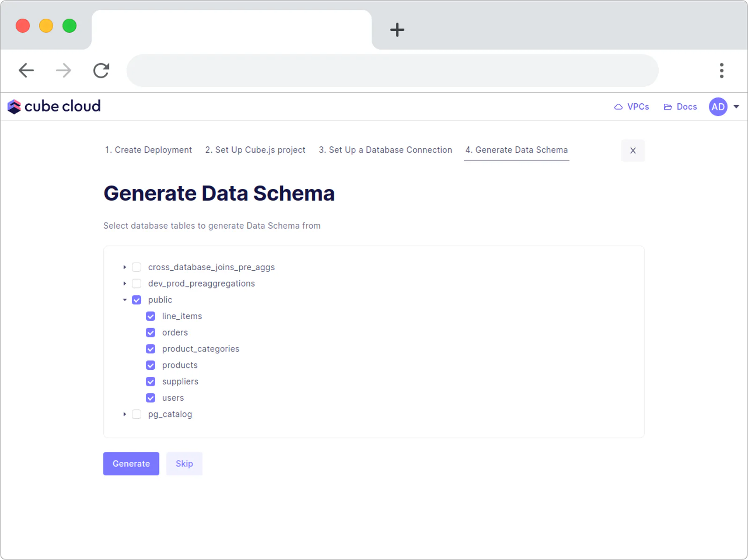748x560 pixels.
Task: Collapse the public schema tree
Action: click(x=125, y=300)
